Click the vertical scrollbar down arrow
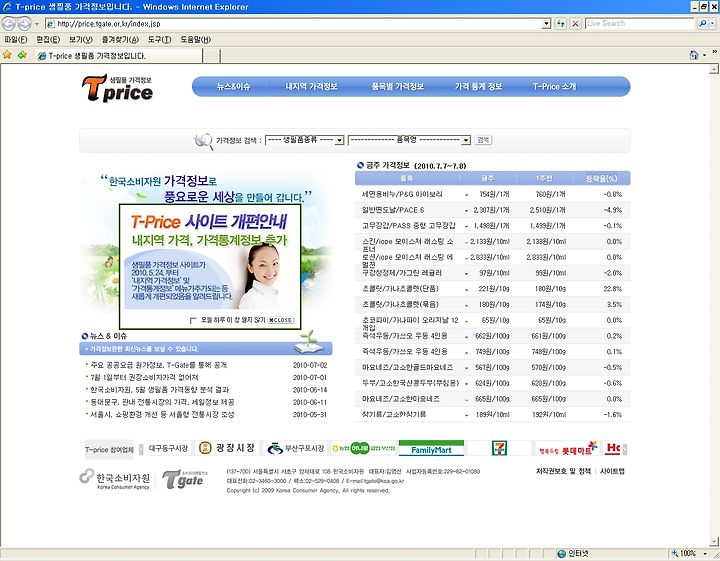This screenshot has height=561, width=720. (x=714, y=542)
